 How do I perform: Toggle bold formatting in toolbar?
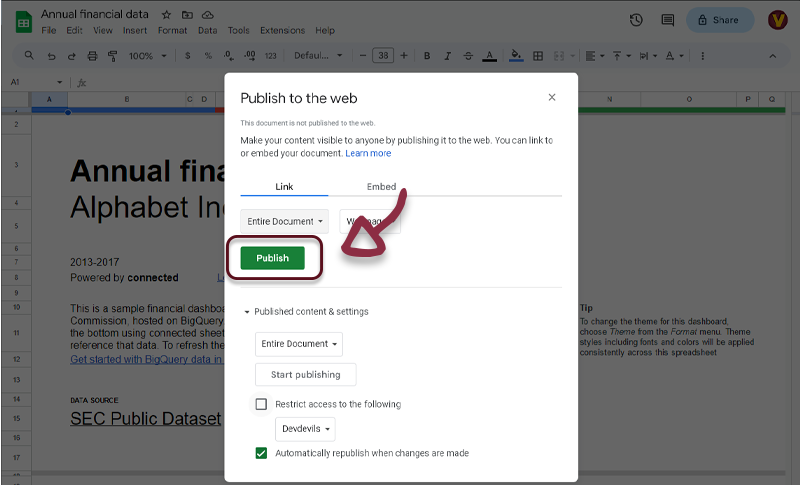coord(427,56)
